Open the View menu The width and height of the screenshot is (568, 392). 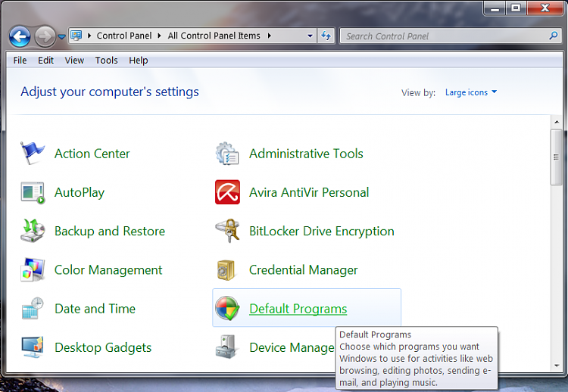tap(74, 61)
